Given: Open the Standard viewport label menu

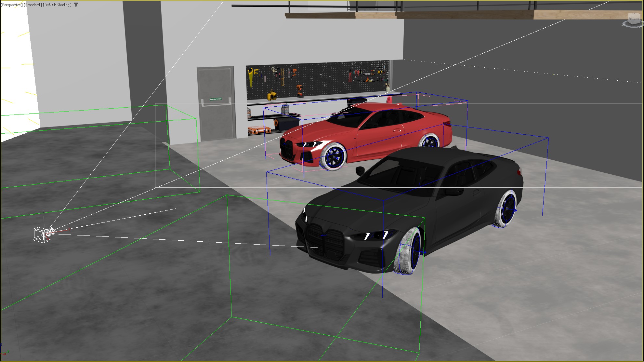Looking at the screenshot, I should [x=33, y=5].
